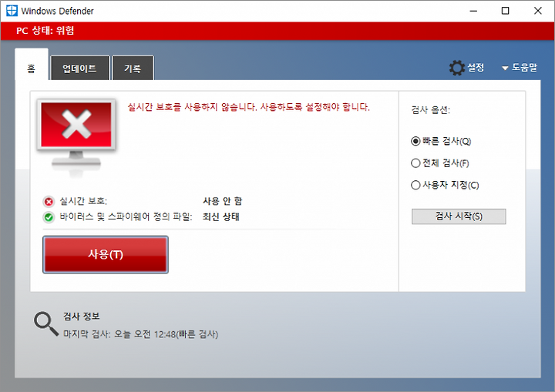Click the real-time protection warning message in red

248,107
